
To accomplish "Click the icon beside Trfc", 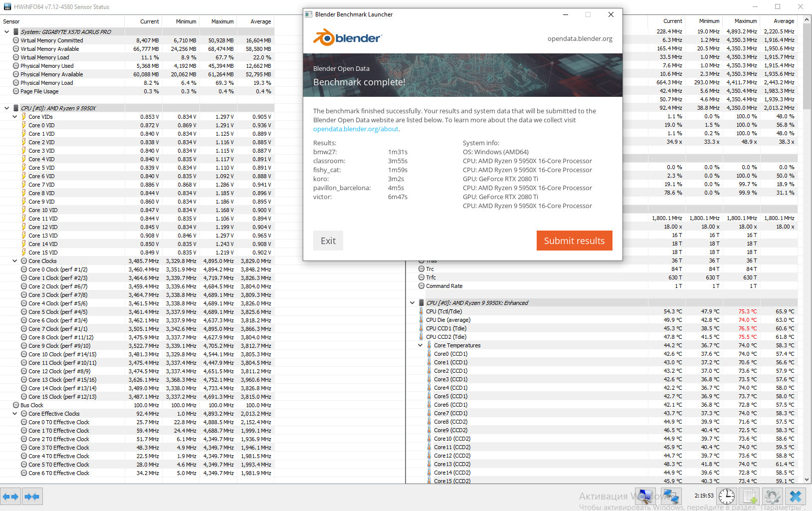I will pos(421,277).
